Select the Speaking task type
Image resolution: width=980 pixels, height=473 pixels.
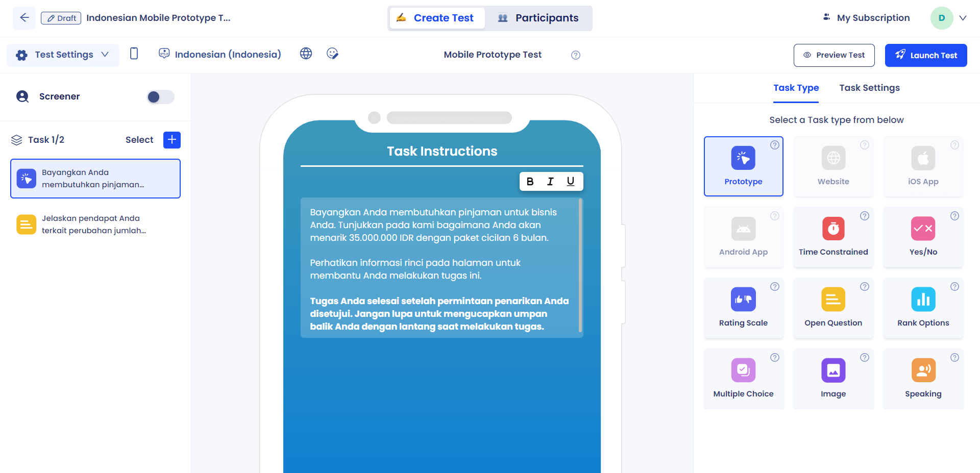[x=923, y=379]
